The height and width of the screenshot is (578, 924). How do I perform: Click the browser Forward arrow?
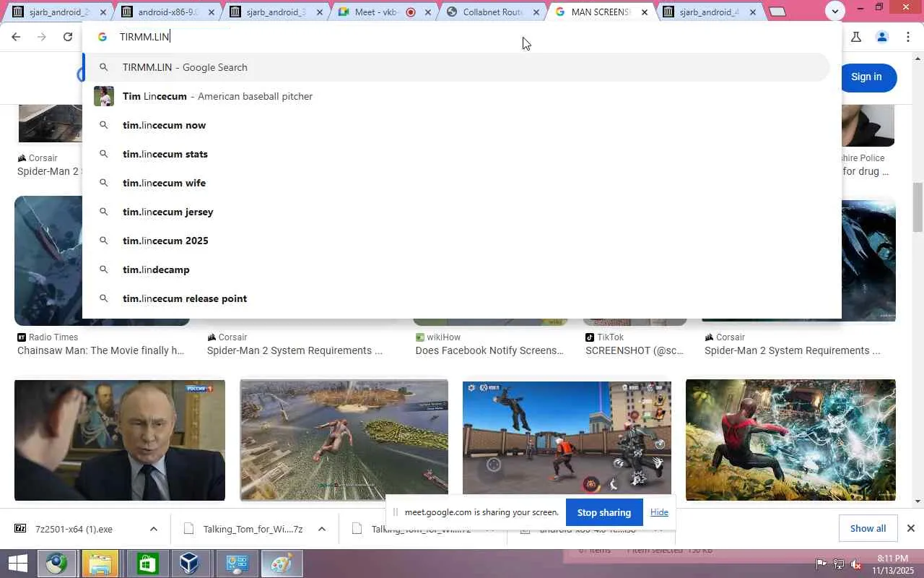pyautogui.click(x=42, y=37)
